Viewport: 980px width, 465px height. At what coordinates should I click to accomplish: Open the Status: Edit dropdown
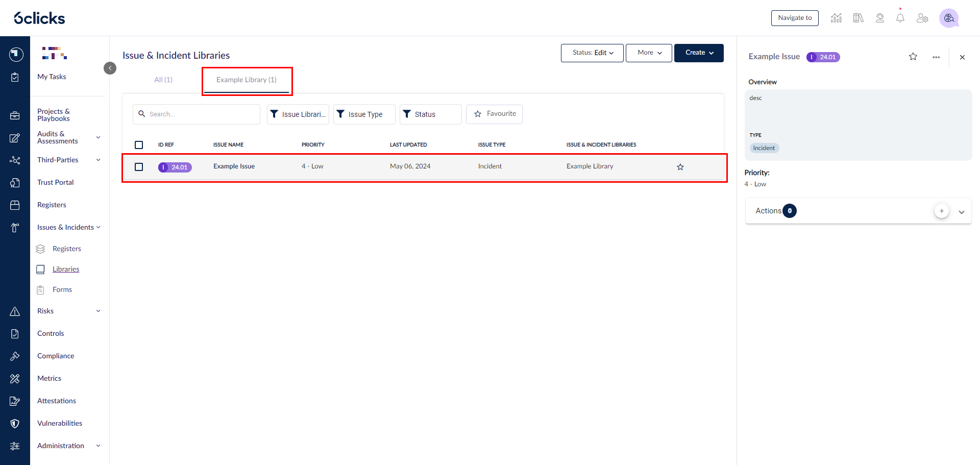[x=592, y=53]
